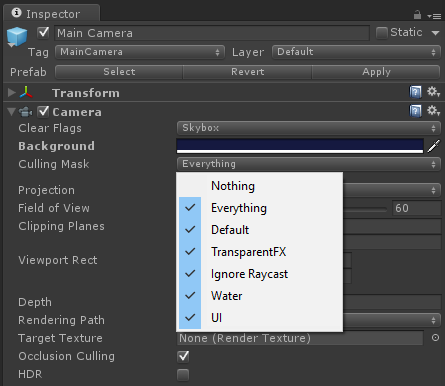
Task: Collapse the Camera component foldout
Action: [12, 112]
